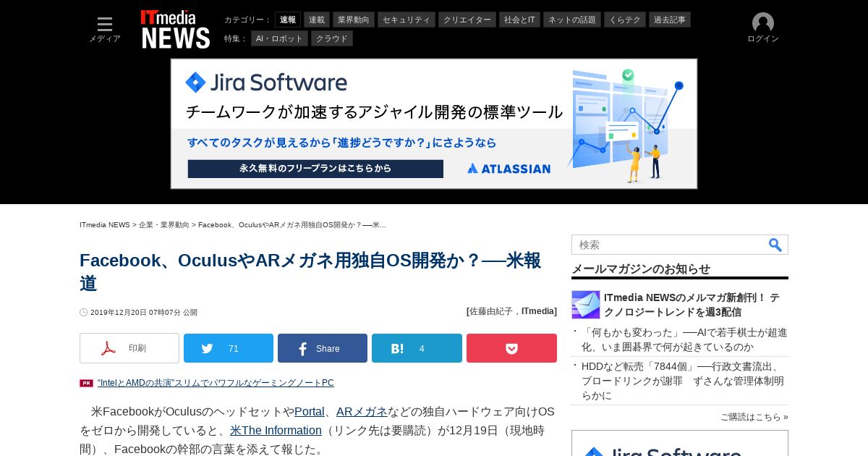The width and height of the screenshot is (868, 456).
Task: Open the ネットの話題 category
Action: tap(572, 20)
